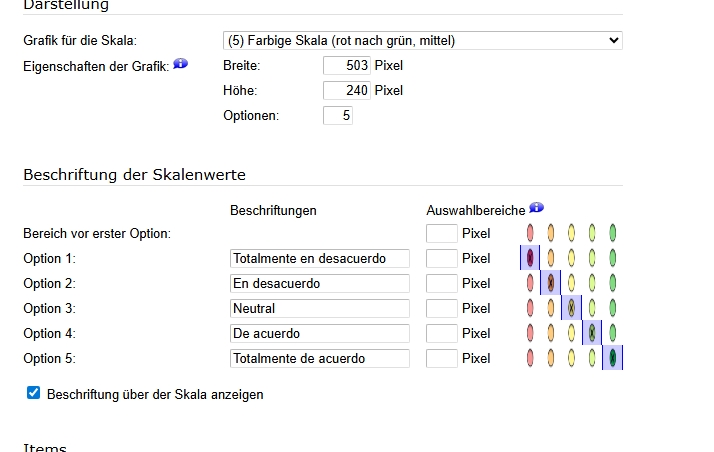Viewport: 714px width, 452px height.
Task: Click the Breite pixel input field
Action: [x=347, y=66]
